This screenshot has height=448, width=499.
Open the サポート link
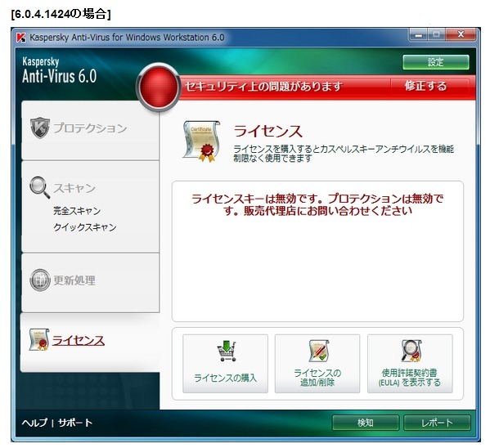pyautogui.click(x=75, y=423)
